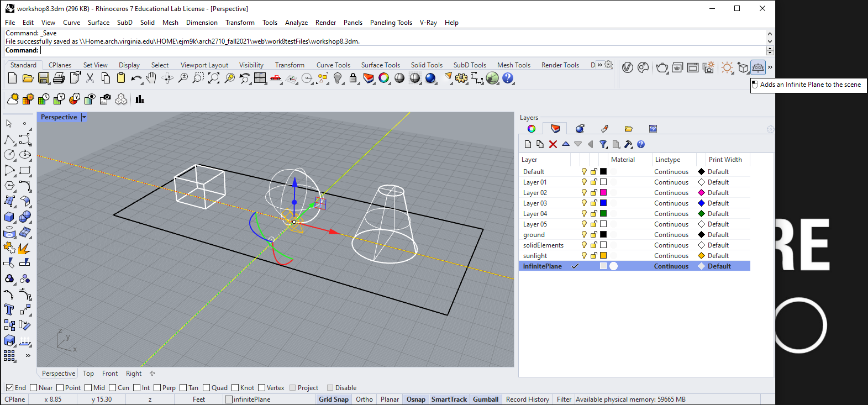Enable the Cen osnap checkbox
The width and height of the screenshot is (868, 405).
tap(112, 387)
